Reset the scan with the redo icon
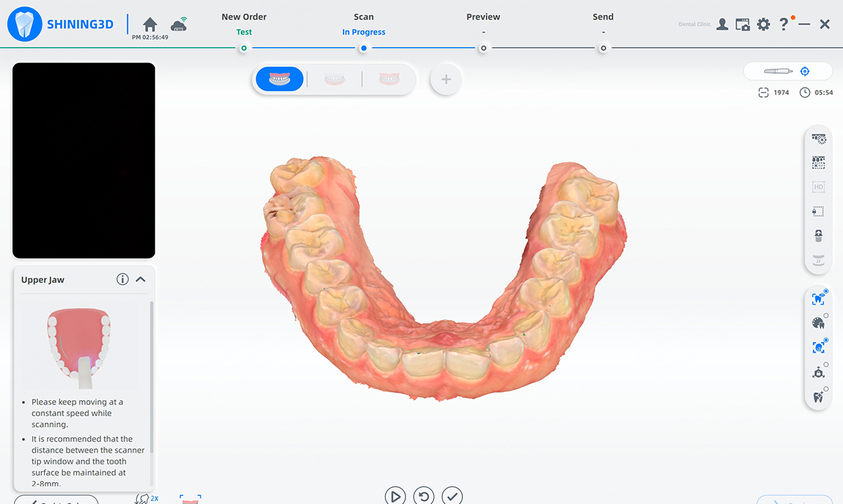The image size is (843, 504). (424, 496)
